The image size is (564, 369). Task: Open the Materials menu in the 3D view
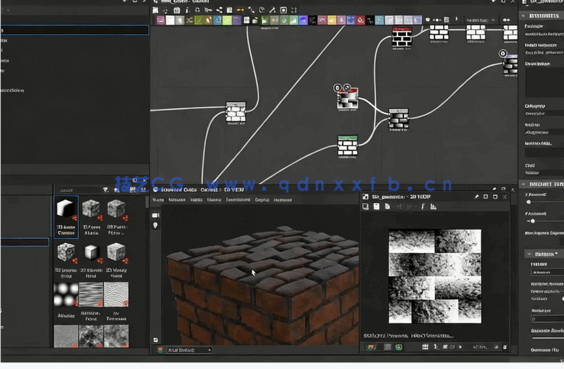pos(177,200)
